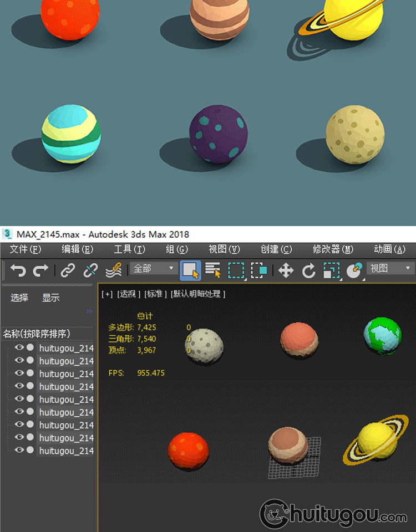Open the 文件(F) menu
Screen dimensions: 416x532
point(26,249)
